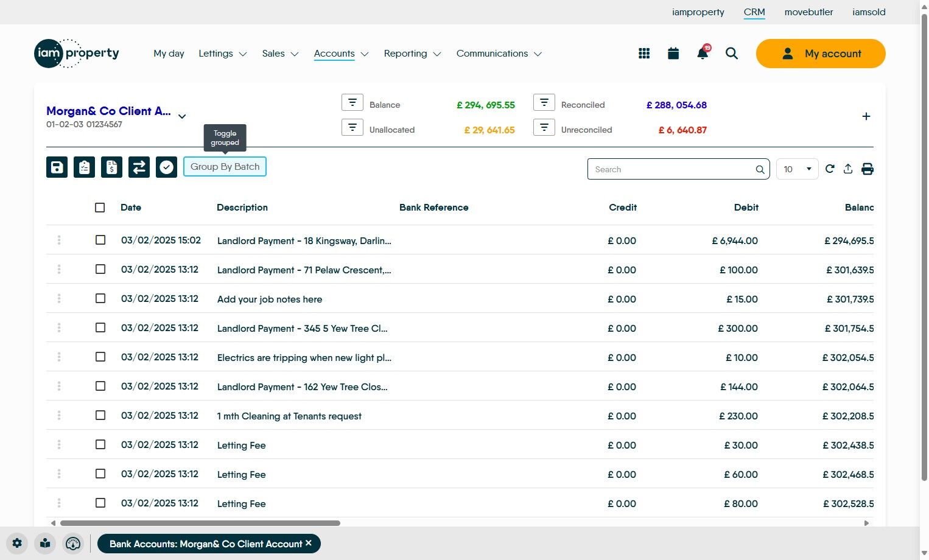Click the refresh icon next to page size
The height and width of the screenshot is (560, 929).
point(830,169)
